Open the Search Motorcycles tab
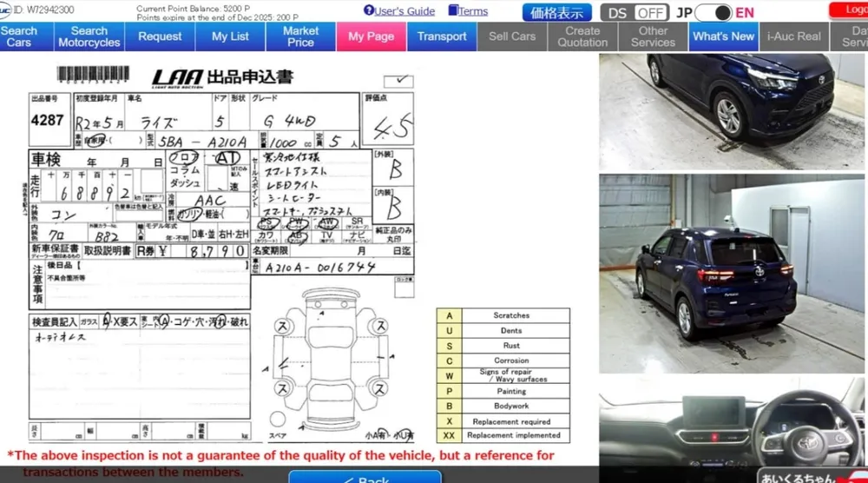Viewport: 868px width, 483px height. pos(89,36)
